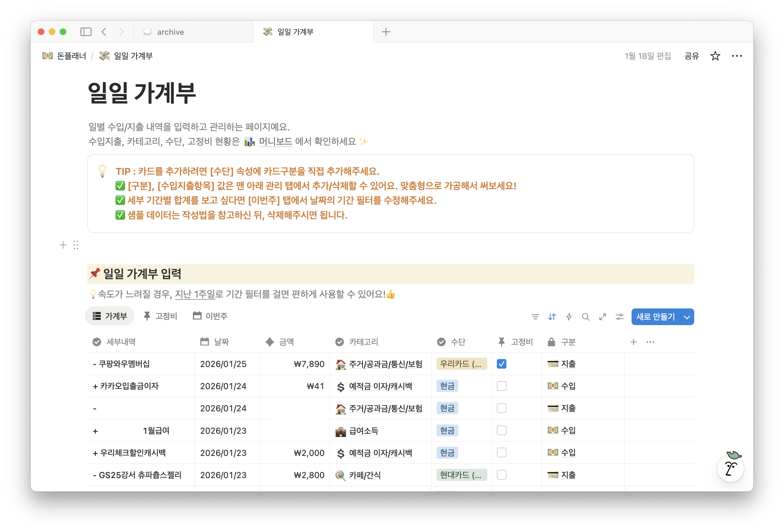Open a new browser tab with the plus icon

pyautogui.click(x=386, y=31)
